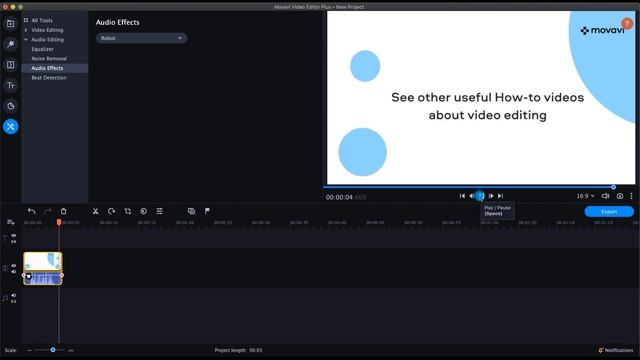Click the overlay picture-in-picture toolbar icon
Screen dimensions: 640x360
pos(191,211)
